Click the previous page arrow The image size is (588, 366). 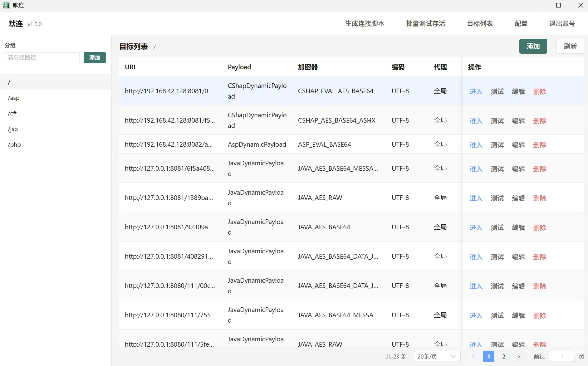(x=474, y=356)
